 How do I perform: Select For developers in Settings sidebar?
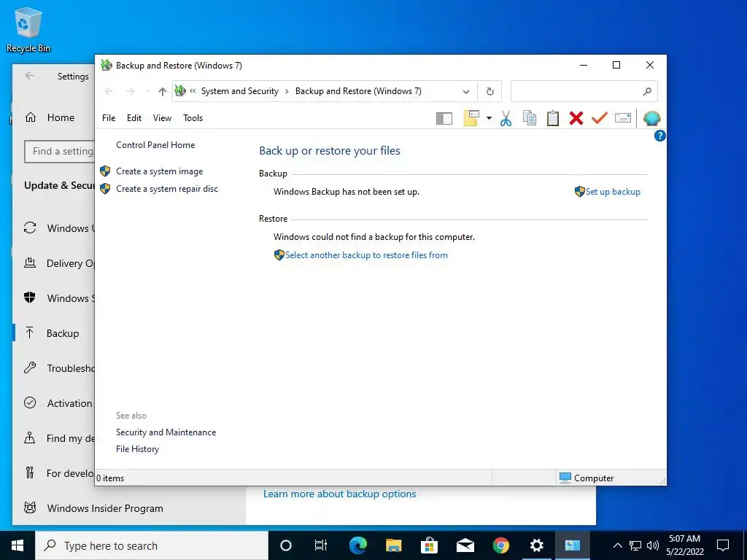click(54, 473)
